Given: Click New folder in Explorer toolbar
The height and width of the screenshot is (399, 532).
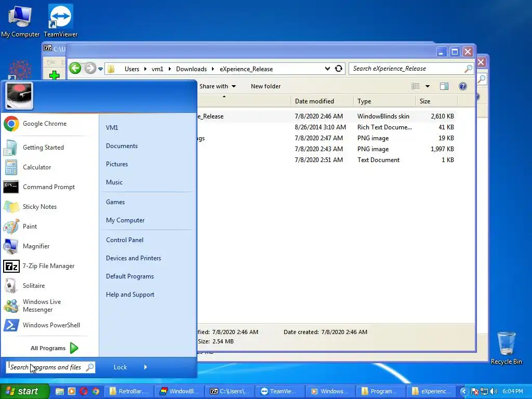Looking at the screenshot, I should click(x=265, y=86).
